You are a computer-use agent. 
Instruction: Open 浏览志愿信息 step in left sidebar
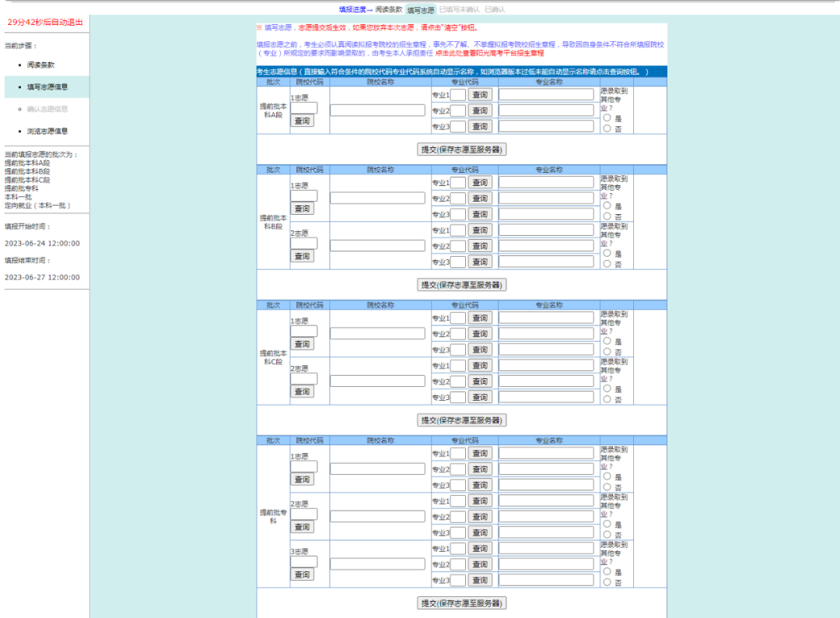[47, 132]
